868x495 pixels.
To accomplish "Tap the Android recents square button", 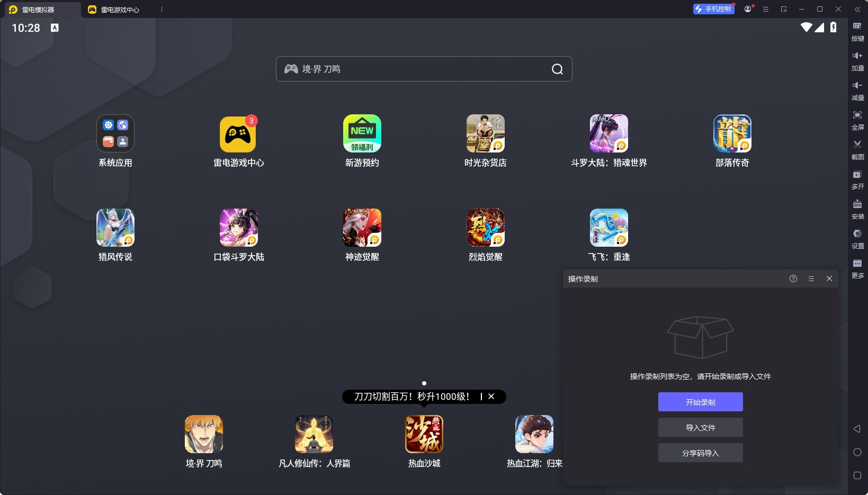I will click(x=857, y=475).
